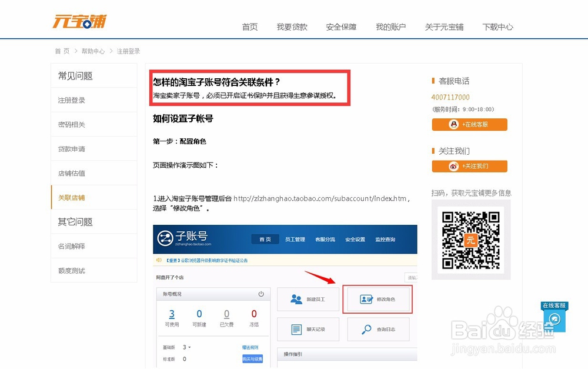The height and width of the screenshot is (369, 588).
Task: Select 名词解释 in the help sidebar
Action: pos(93,246)
